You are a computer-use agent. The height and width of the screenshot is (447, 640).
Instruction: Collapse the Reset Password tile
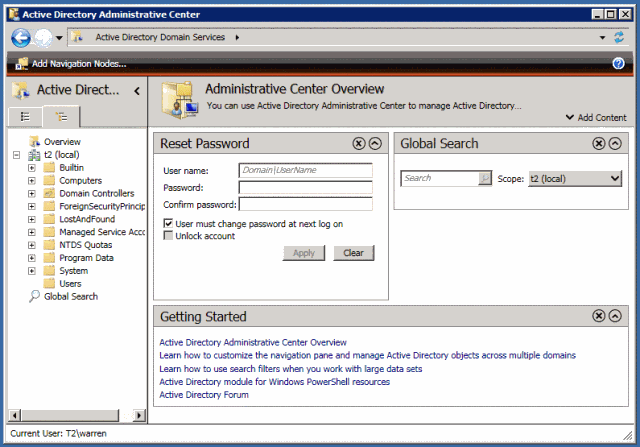coord(375,143)
